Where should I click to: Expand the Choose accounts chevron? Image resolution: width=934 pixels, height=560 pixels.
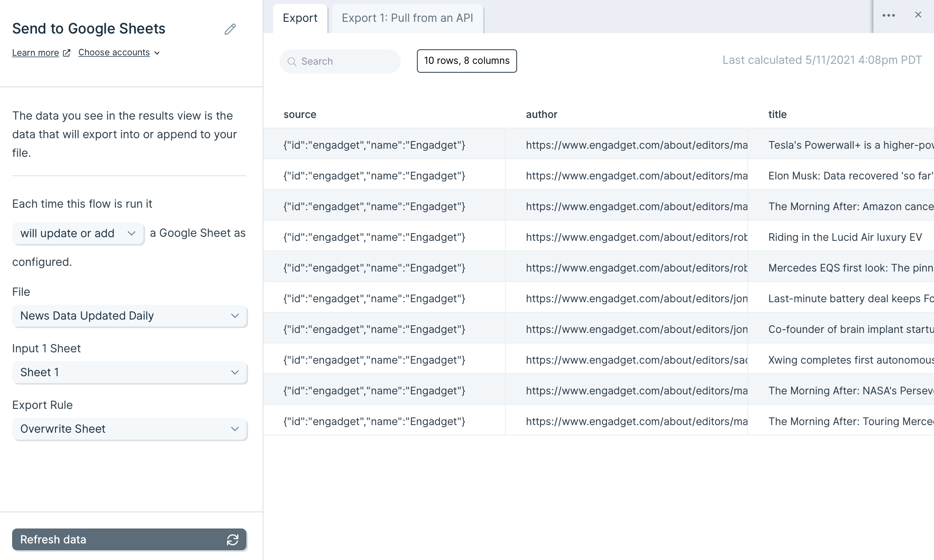click(x=157, y=53)
